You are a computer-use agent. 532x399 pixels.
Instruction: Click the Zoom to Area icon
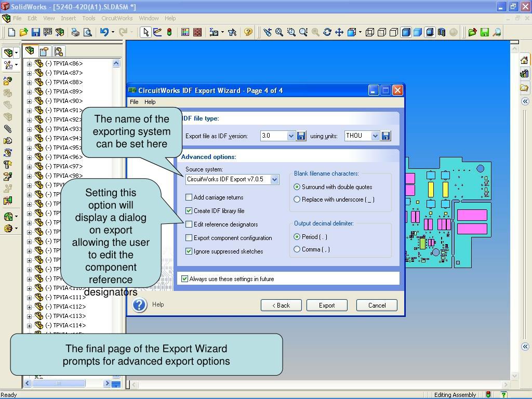[291, 32]
